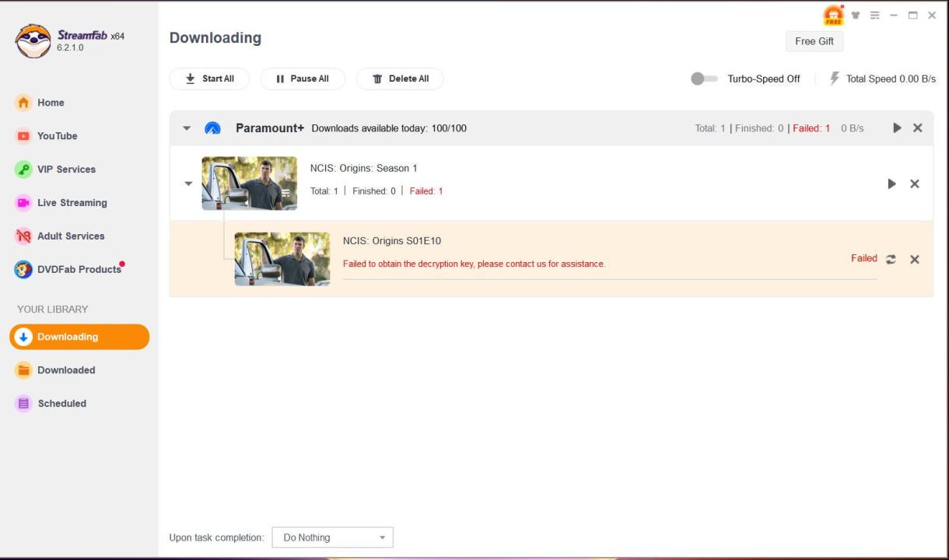Remove the Paramount+ group
Image resolution: width=949 pixels, height=560 pixels.
pos(918,128)
